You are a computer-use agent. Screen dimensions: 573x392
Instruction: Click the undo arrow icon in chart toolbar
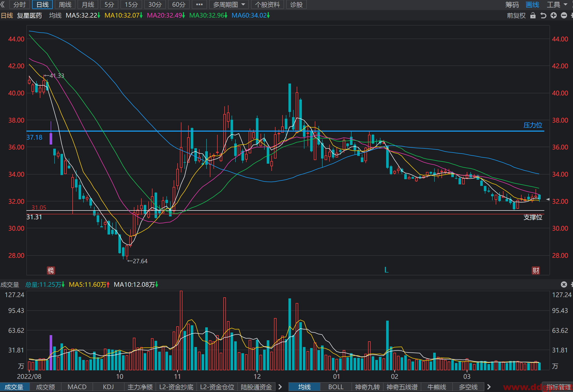tap(543, 16)
